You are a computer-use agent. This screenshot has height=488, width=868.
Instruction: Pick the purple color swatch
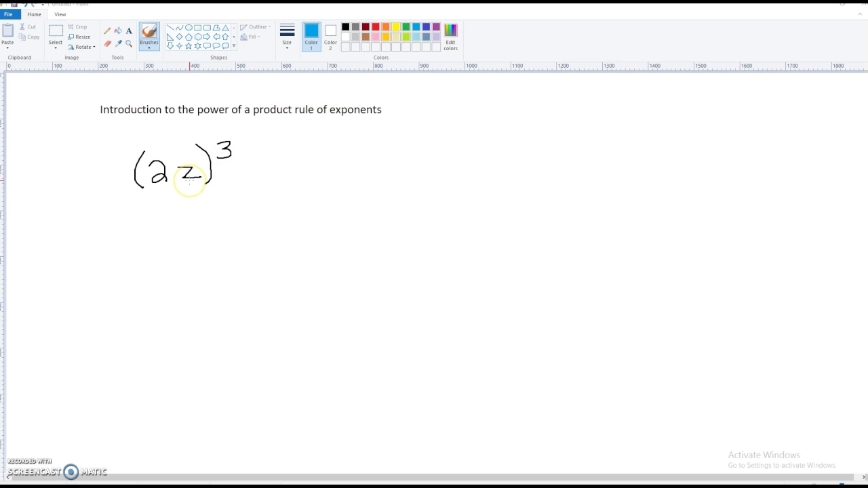pos(436,27)
